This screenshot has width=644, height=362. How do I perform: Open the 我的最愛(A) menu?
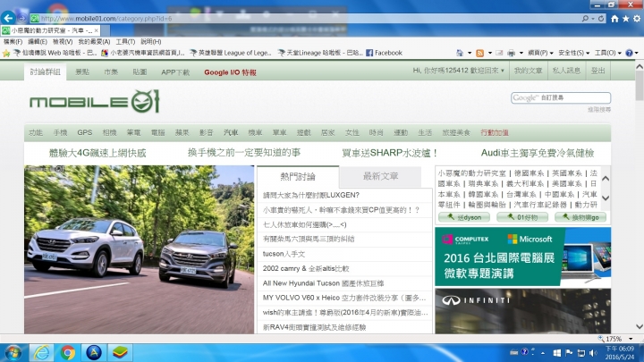94,42
